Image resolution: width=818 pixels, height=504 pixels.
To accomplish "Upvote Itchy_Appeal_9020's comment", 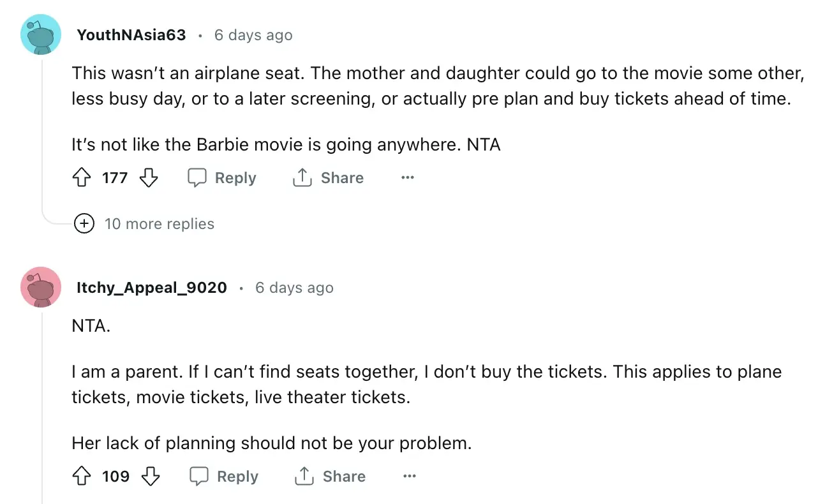I will (82, 477).
